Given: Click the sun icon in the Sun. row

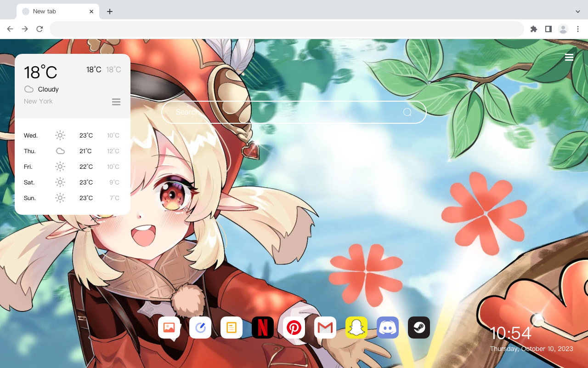Looking at the screenshot, I should pos(60,198).
